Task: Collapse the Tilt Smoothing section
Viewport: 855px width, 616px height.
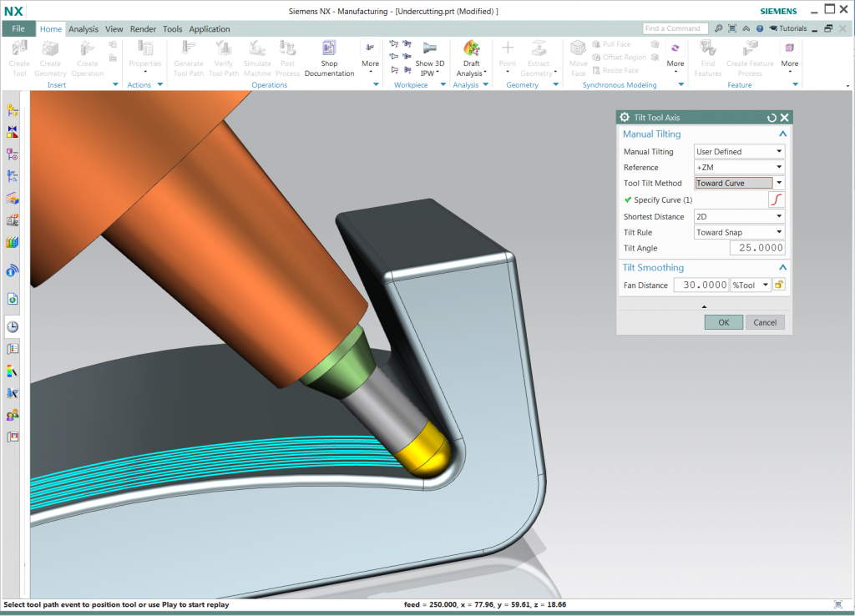Action: pyautogui.click(x=782, y=267)
